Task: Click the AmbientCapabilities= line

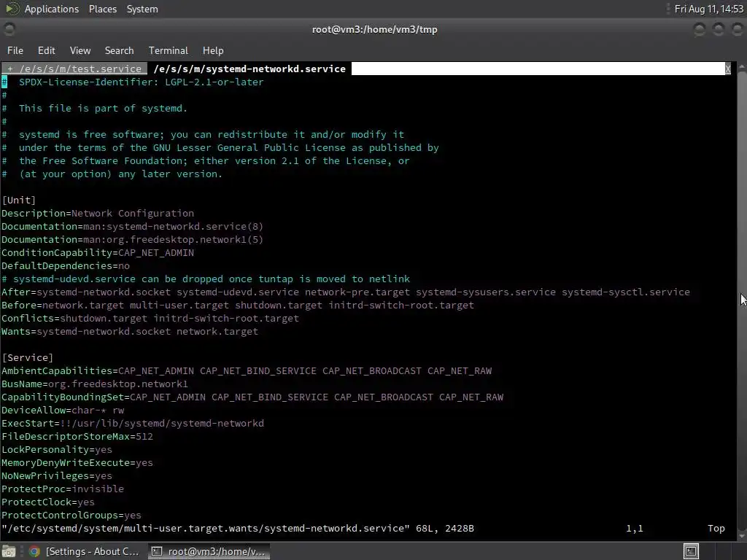Action: (247, 371)
